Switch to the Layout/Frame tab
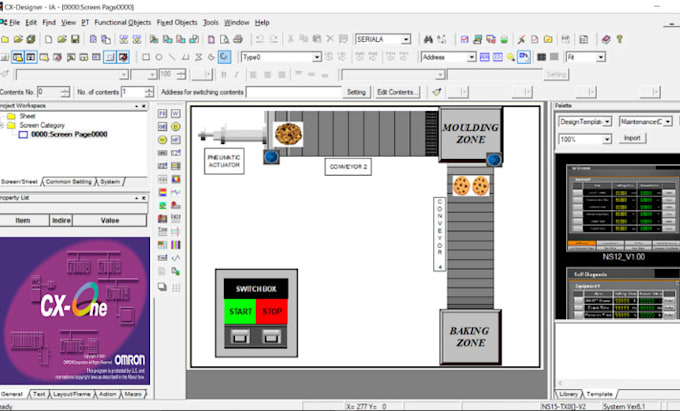 [x=72, y=394]
